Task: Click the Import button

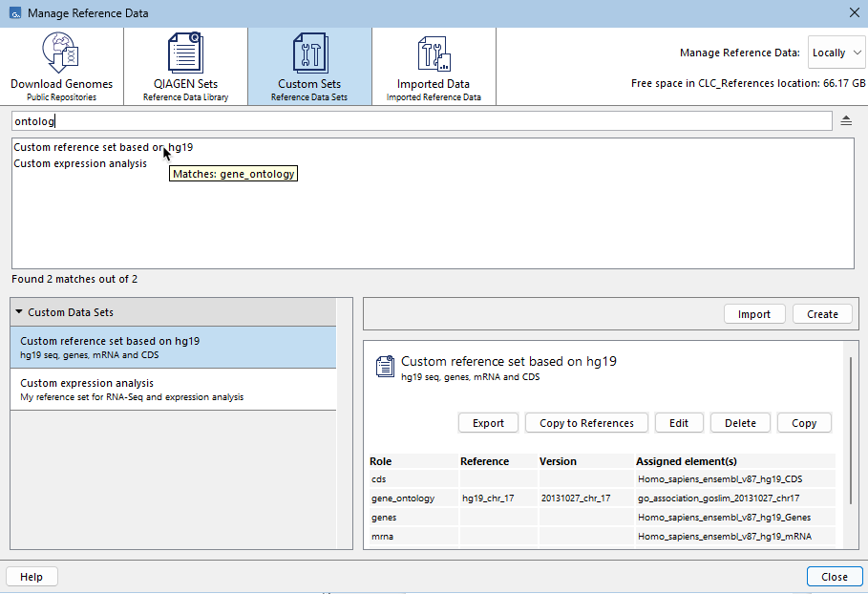Action: (754, 313)
